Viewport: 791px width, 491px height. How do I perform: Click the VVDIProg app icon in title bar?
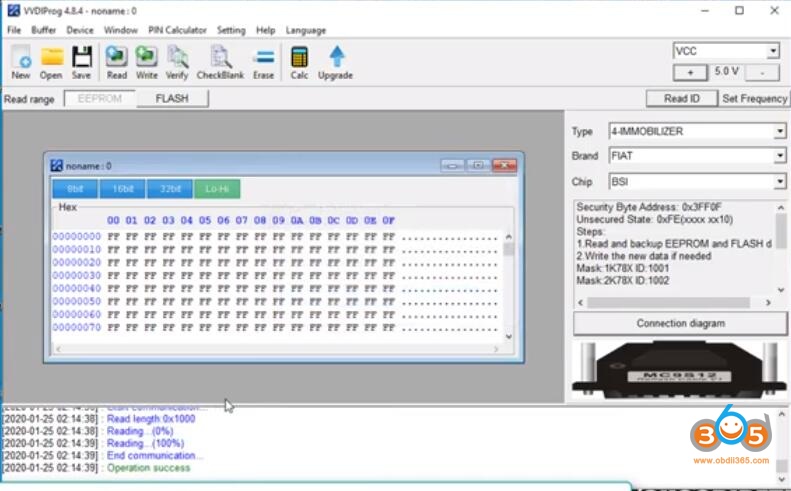(14, 10)
